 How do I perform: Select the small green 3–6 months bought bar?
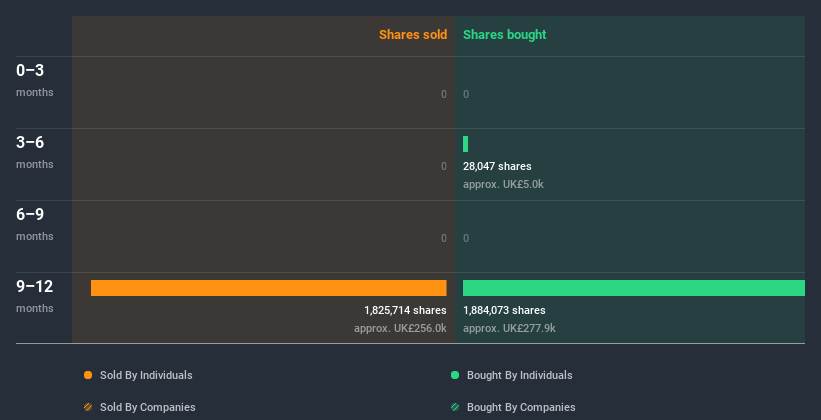point(465,144)
